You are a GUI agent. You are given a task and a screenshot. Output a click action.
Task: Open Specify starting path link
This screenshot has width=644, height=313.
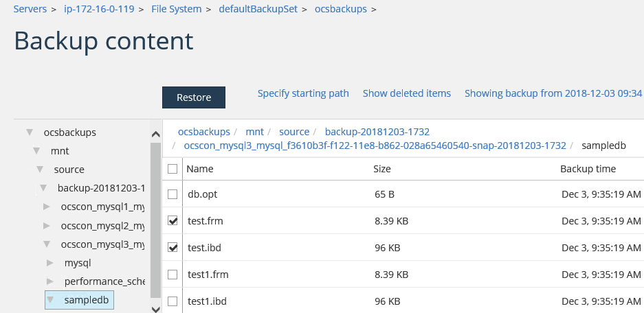pyautogui.click(x=303, y=93)
